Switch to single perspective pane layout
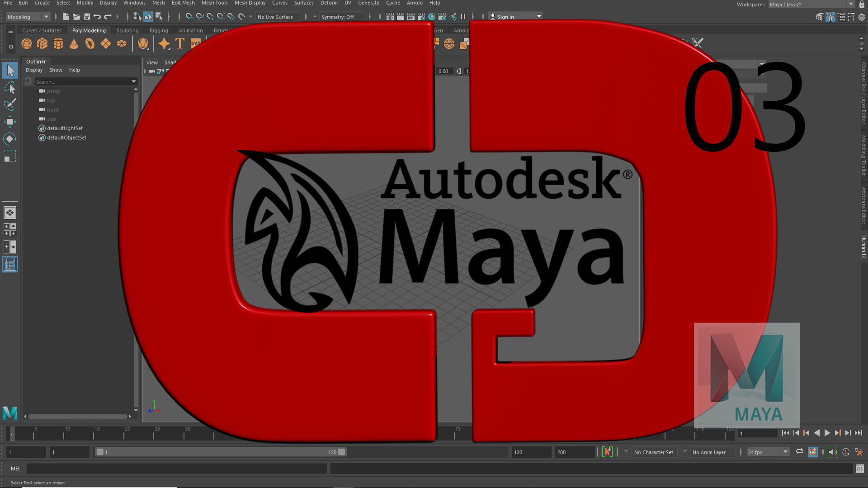868x488 pixels. (10, 212)
